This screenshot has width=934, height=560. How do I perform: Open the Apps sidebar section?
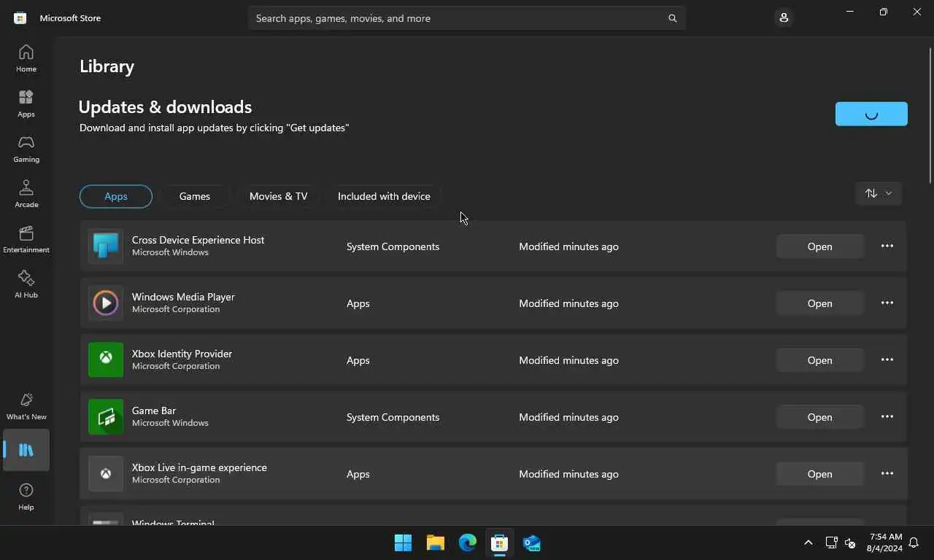pyautogui.click(x=26, y=104)
